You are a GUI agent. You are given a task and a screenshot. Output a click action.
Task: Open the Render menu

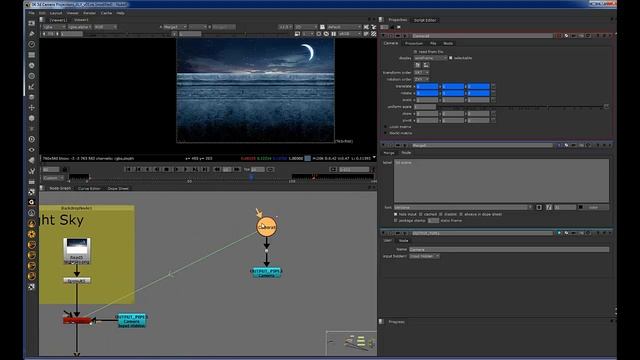tap(89, 13)
